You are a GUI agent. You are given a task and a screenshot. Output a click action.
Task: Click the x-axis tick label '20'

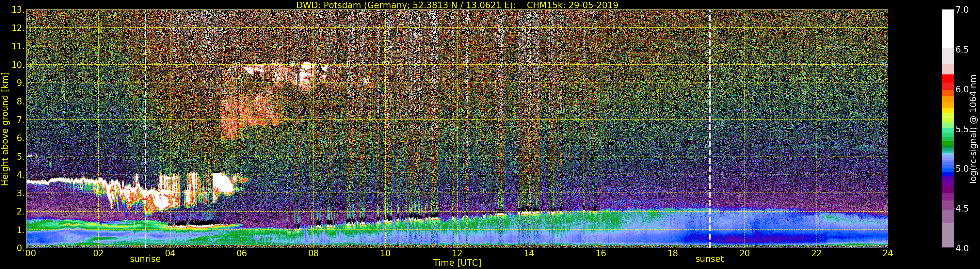tap(745, 253)
